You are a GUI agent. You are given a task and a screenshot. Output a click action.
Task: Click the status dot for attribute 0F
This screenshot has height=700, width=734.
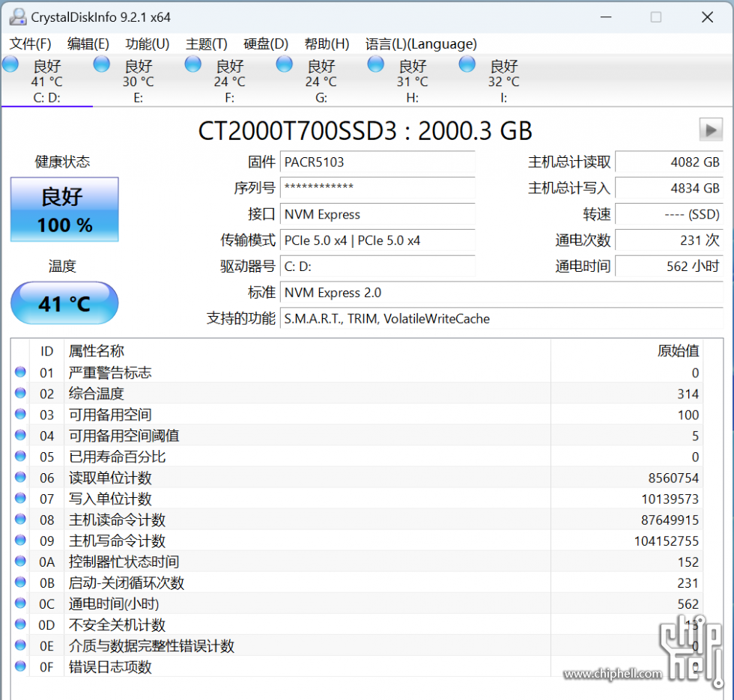pos(20,666)
